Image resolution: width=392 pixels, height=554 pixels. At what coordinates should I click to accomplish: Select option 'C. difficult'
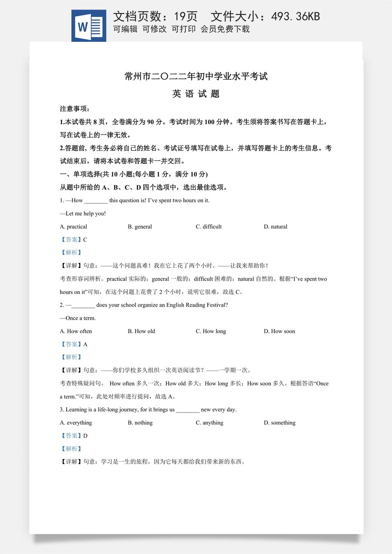[x=209, y=226]
